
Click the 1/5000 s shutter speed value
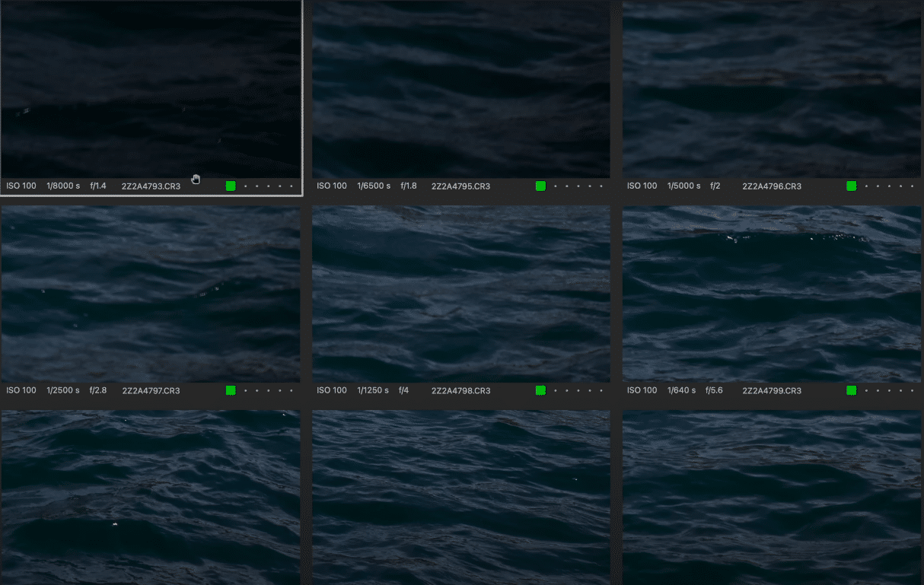[x=684, y=186]
